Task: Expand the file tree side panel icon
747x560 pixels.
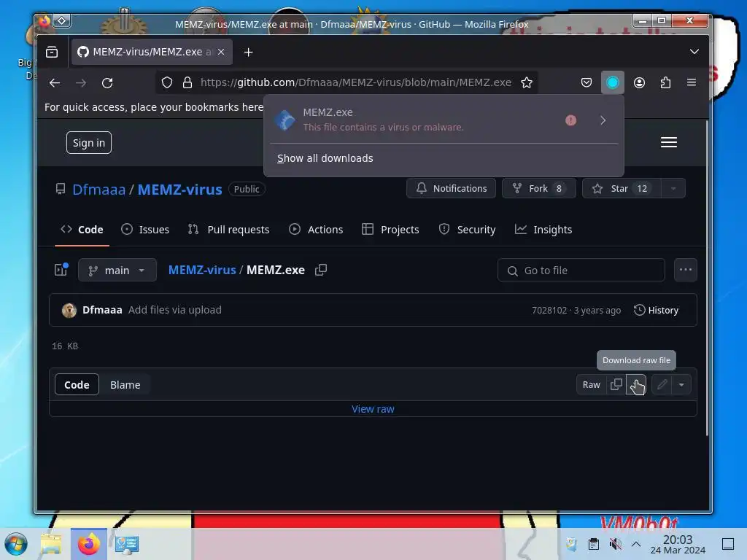Action: [x=61, y=270]
